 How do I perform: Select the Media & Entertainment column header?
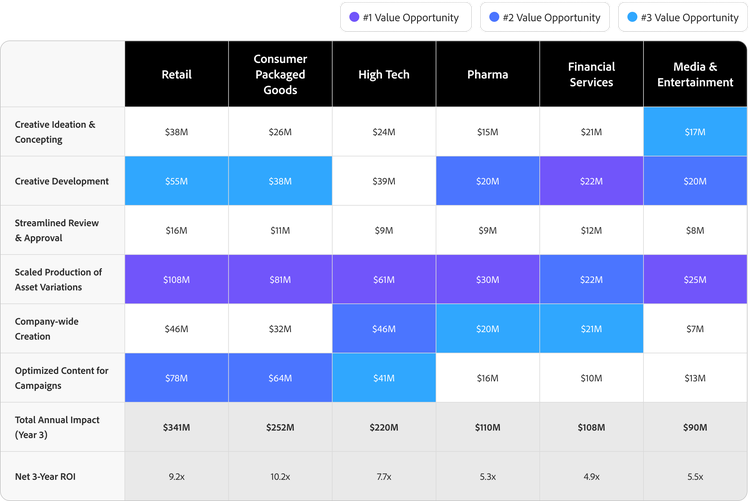click(695, 74)
